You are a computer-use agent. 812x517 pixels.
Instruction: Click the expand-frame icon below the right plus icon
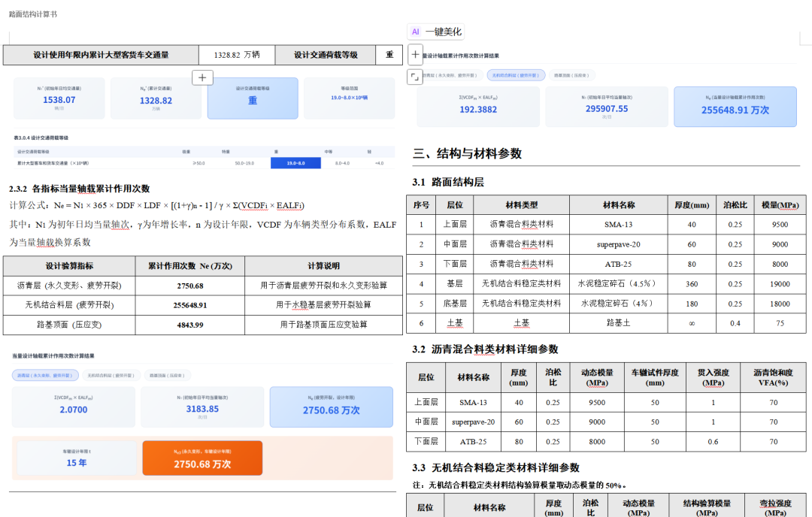click(415, 77)
